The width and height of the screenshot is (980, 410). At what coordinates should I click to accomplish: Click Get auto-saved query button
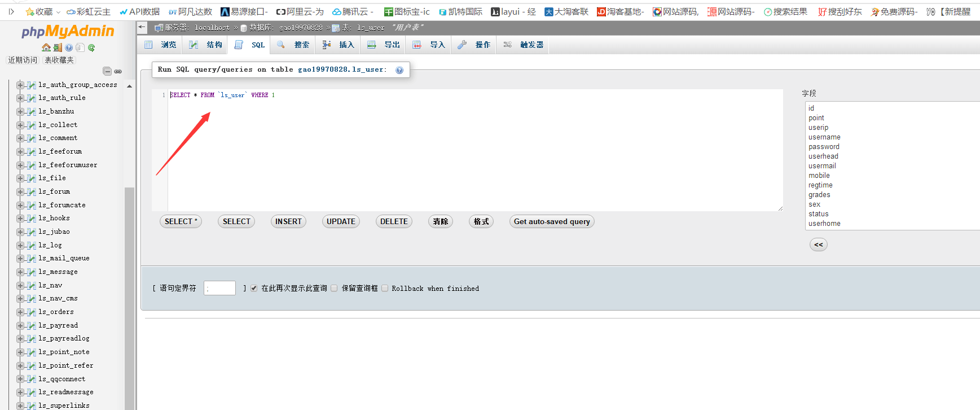pos(552,221)
